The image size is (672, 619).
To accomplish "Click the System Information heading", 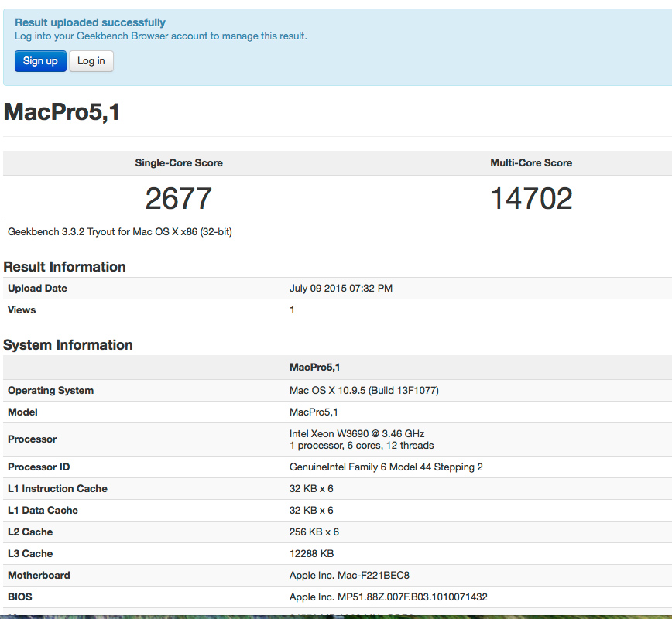I will [67, 345].
